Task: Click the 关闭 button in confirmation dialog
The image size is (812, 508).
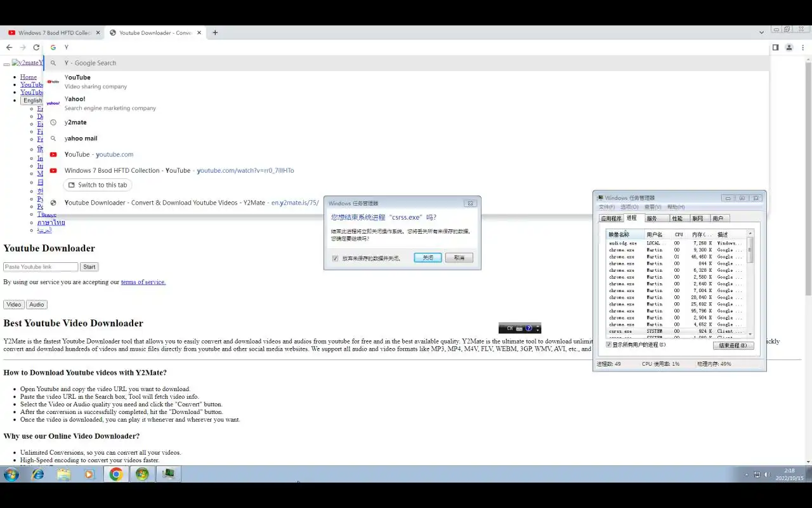Action: pos(428,258)
